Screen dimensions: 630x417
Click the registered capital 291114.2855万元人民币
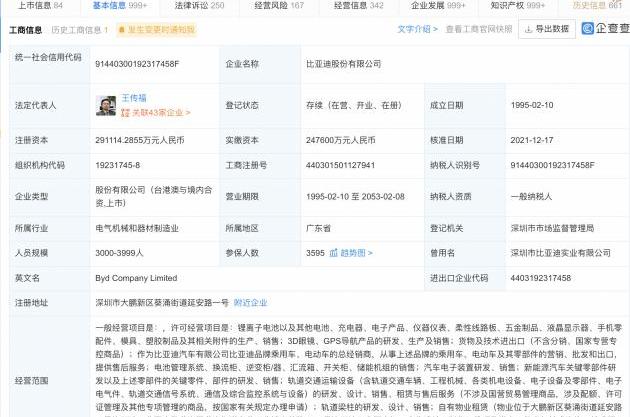pos(140,140)
